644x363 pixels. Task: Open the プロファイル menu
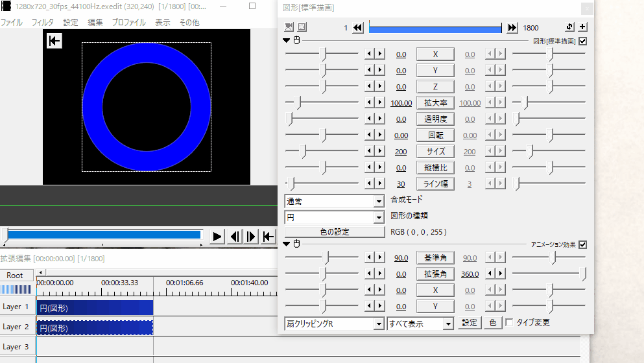click(128, 22)
